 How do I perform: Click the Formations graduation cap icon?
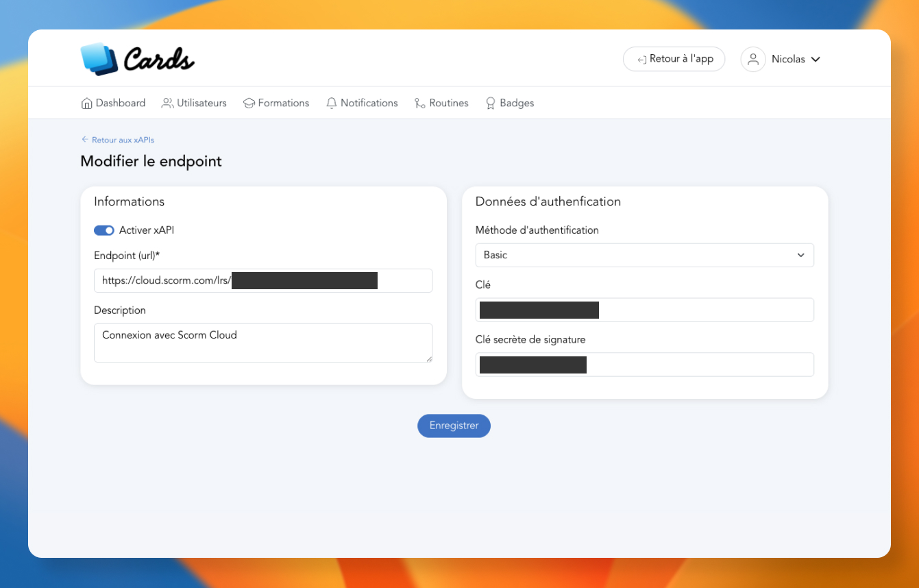pos(249,103)
